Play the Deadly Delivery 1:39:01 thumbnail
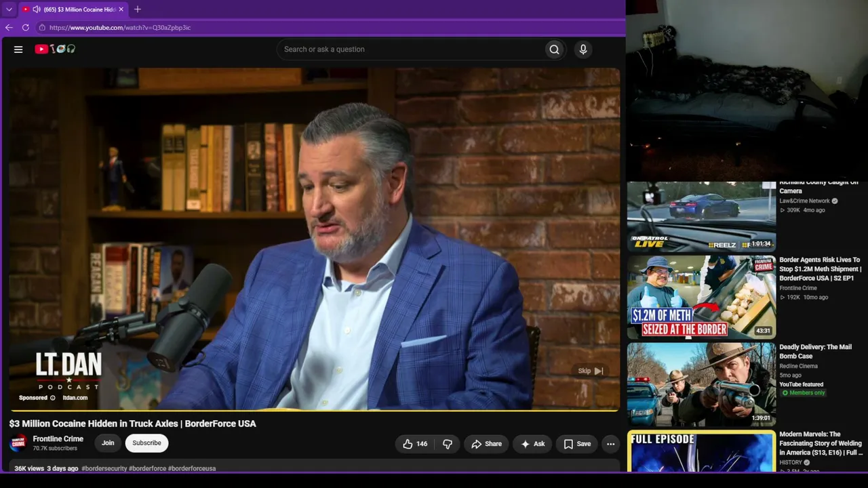Screen dimensions: 868x488 coord(701,384)
